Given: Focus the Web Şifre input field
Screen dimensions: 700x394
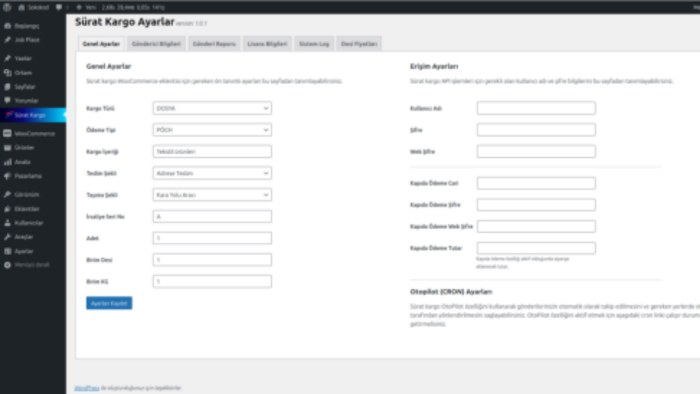Looking at the screenshot, I should pos(536,152).
